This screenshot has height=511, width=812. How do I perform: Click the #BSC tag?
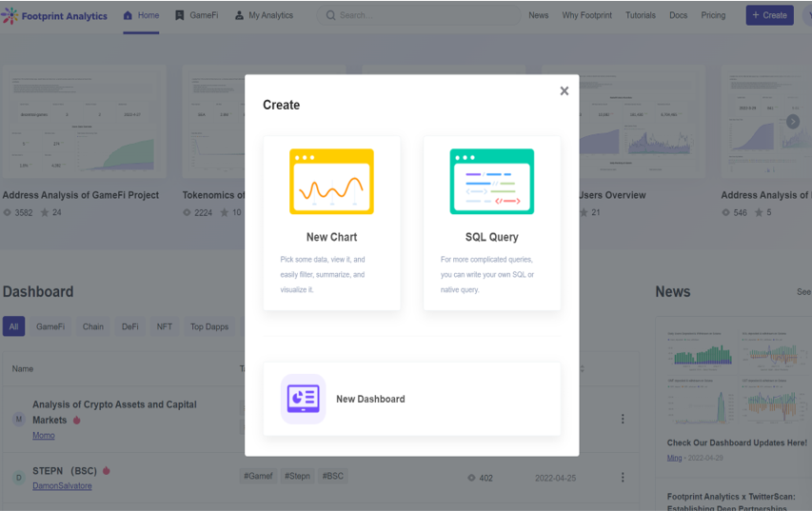click(332, 476)
